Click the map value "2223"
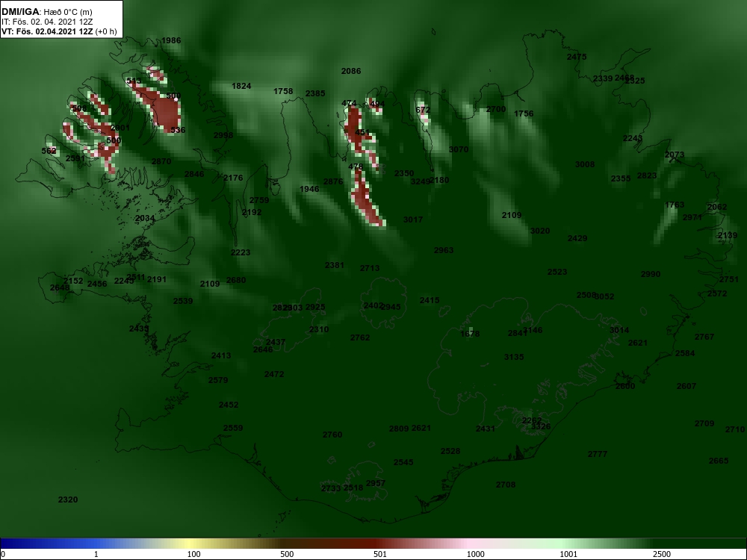 coord(240,253)
